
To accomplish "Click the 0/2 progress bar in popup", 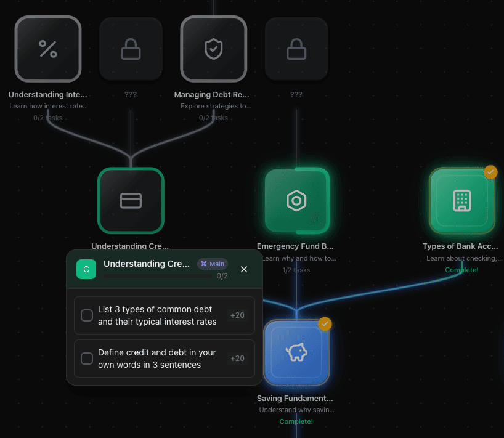I will (158, 276).
